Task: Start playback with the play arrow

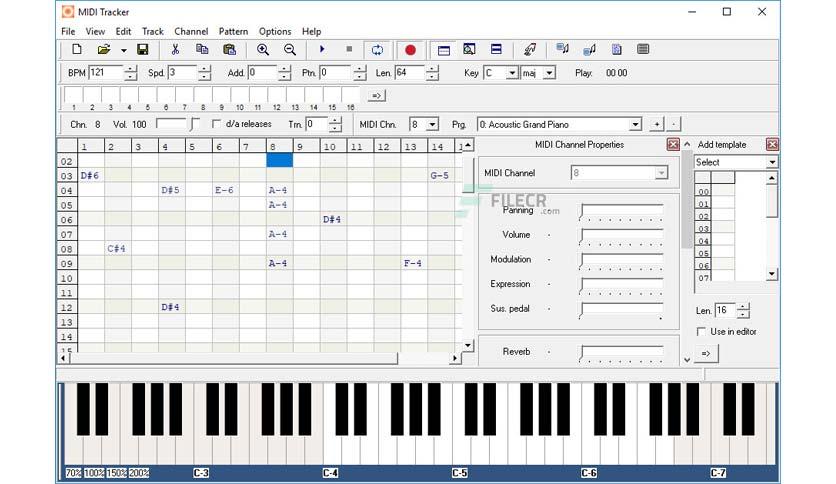Action: point(322,50)
